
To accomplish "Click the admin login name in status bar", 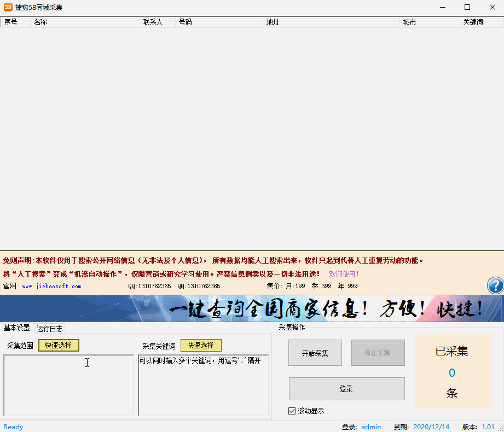I will [x=371, y=427].
